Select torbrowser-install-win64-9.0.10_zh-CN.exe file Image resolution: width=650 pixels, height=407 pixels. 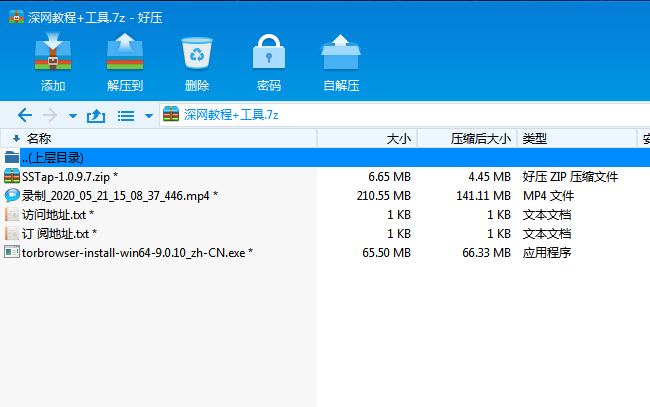137,253
